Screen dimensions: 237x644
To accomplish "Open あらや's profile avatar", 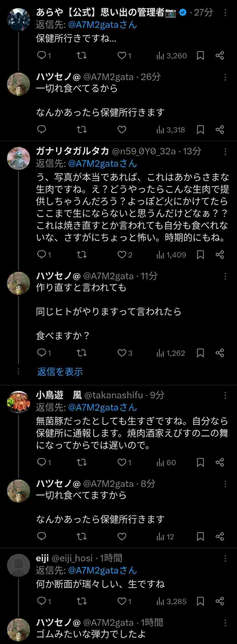I will (18, 19).
